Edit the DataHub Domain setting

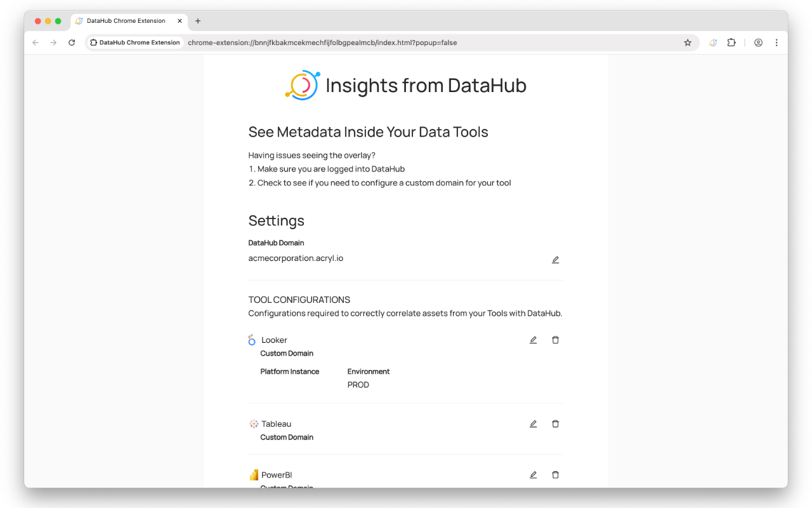tap(555, 260)
